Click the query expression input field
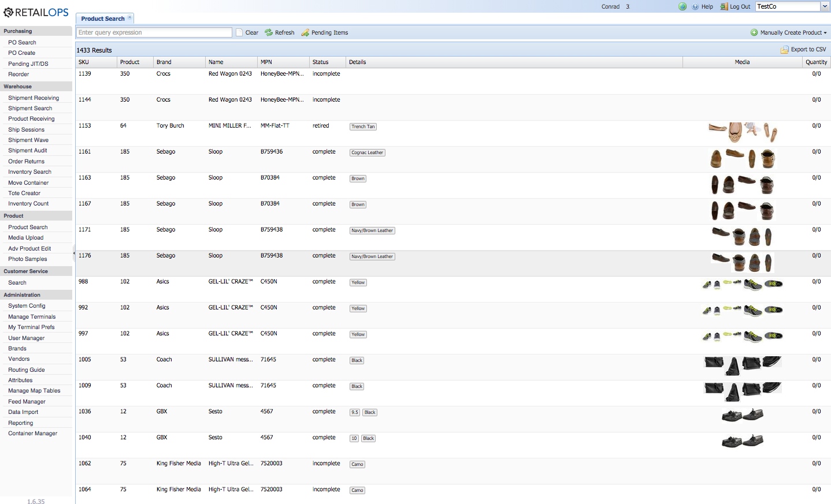The height and width of the screenshot is (504, 831). tap(154, 33)
